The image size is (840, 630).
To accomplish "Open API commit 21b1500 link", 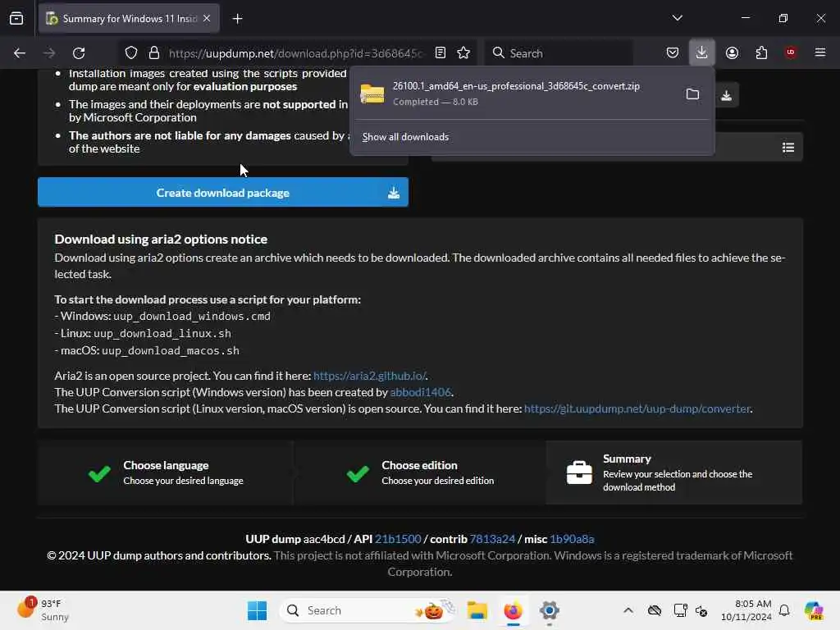I will pos(398,539).
